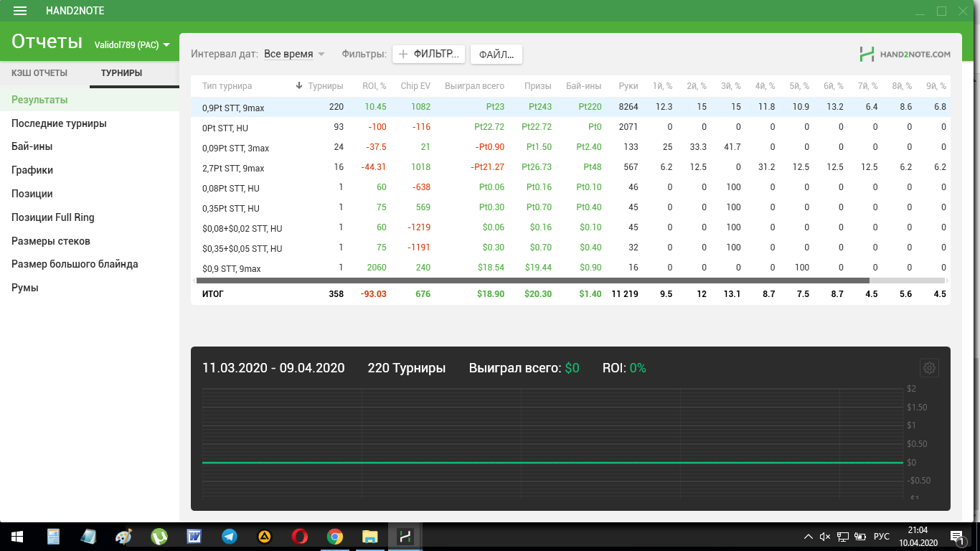The height and width of the screenshot is (551, 980).
Task: Open AIMP yellow triangle icon in taskbar
Action: (265, 537)
